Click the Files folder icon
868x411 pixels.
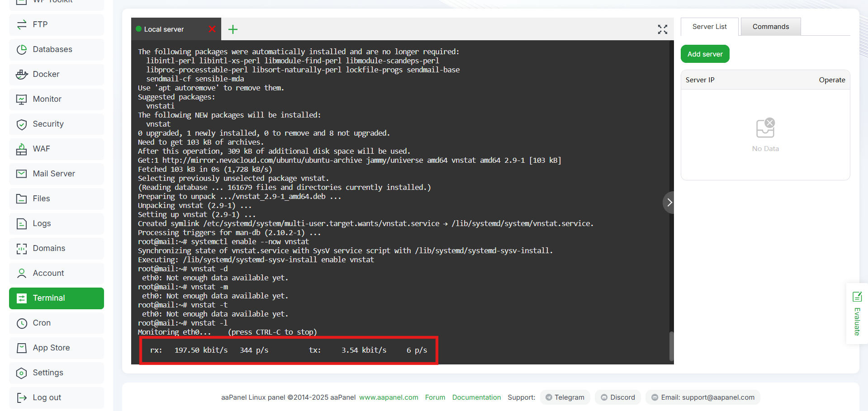[22, 198]
